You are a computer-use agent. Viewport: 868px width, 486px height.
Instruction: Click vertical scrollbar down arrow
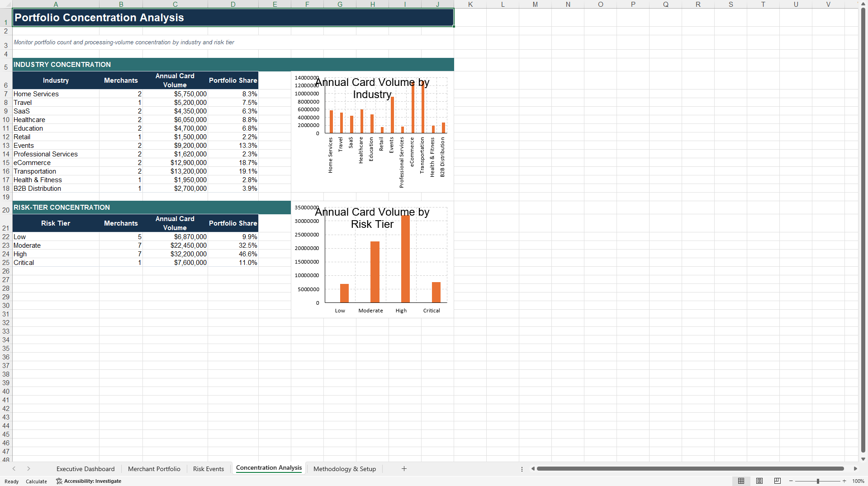(863, 459)
